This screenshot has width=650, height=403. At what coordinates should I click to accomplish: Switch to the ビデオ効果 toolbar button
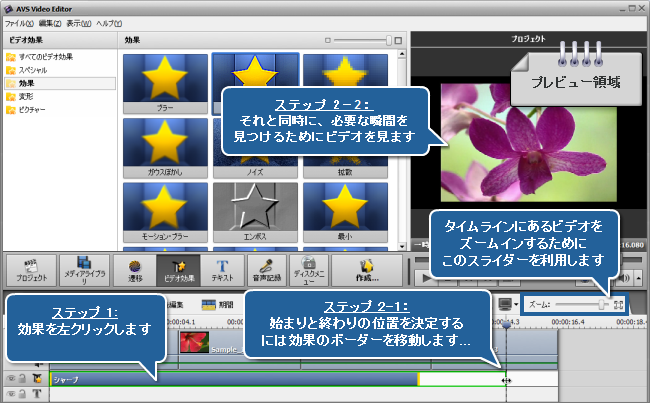pos(179,270)
